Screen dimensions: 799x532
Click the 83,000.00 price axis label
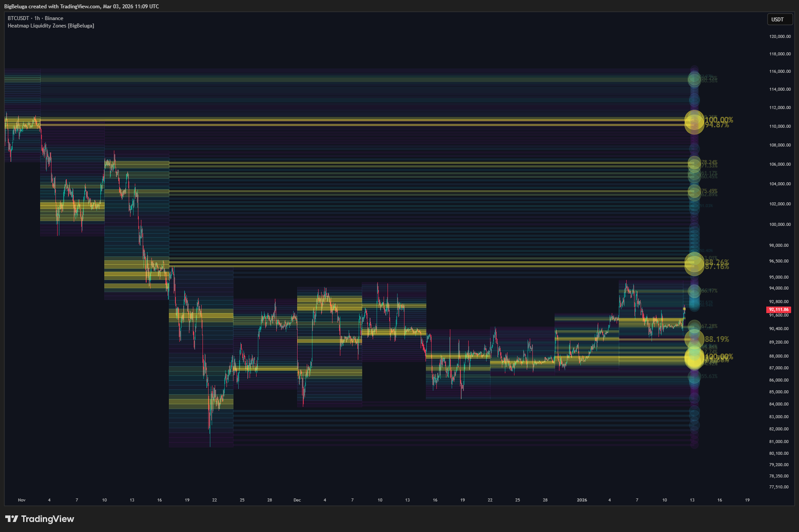pyautogui.click(x=779, y=417)
